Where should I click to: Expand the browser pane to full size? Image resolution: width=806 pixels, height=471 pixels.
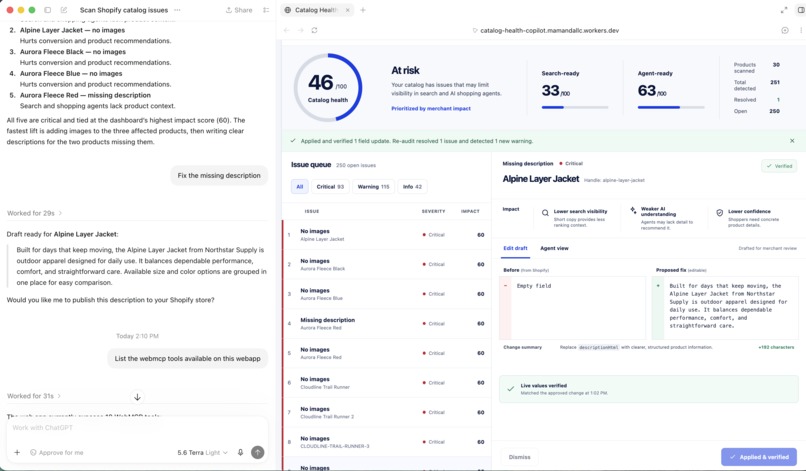[x=784, y=10]
